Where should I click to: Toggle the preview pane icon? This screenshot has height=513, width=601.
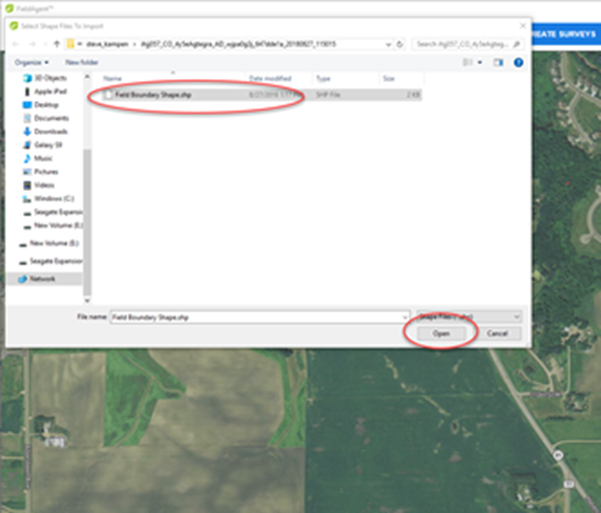click(500, 62)
